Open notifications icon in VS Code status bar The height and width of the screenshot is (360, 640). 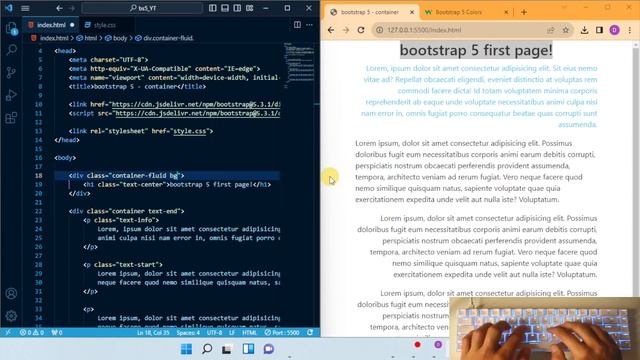pyautogui.click(x=310, y=333)
